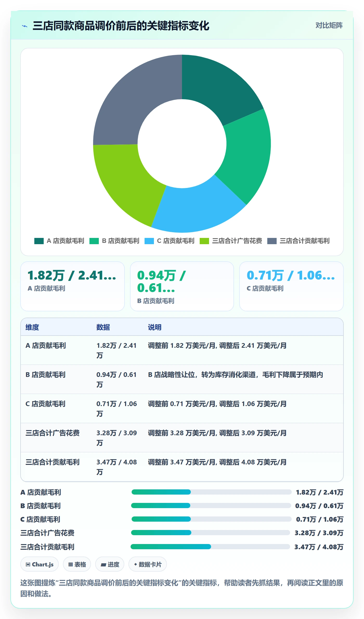Click the 说明 column header

(155, 327)
